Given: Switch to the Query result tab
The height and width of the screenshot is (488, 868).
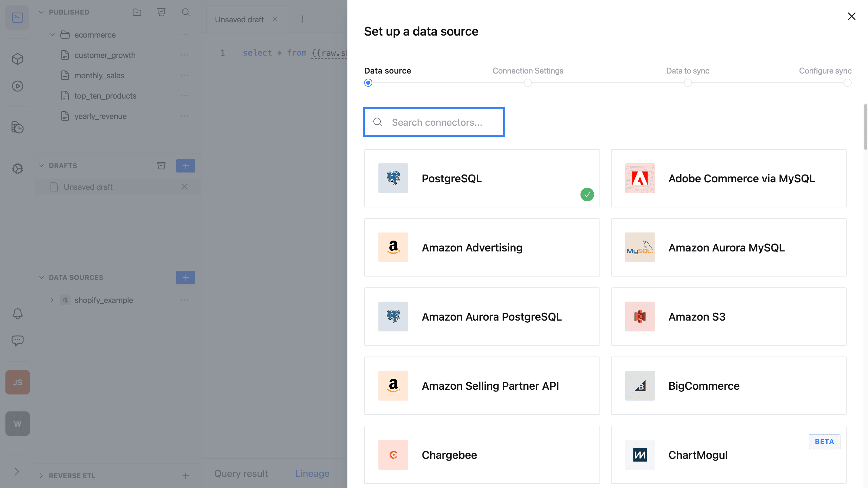Looking at the screenshot, I should (x=241, y=473).
